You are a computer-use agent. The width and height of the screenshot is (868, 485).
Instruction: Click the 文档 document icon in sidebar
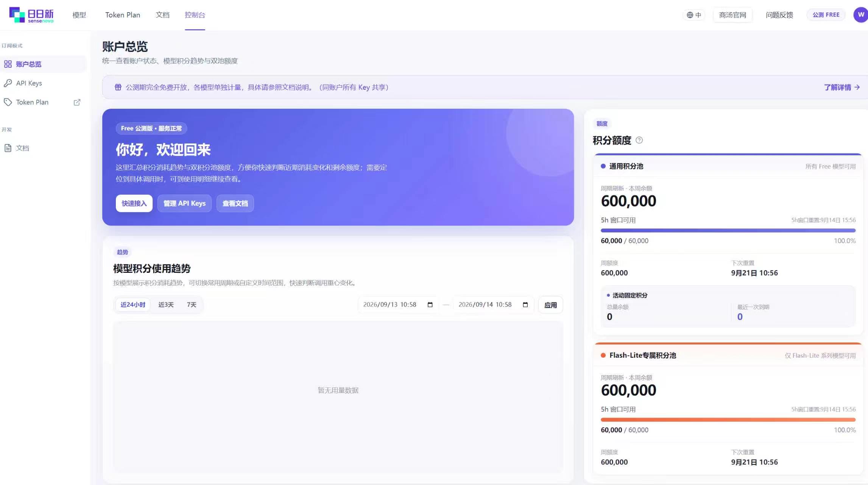8,148
